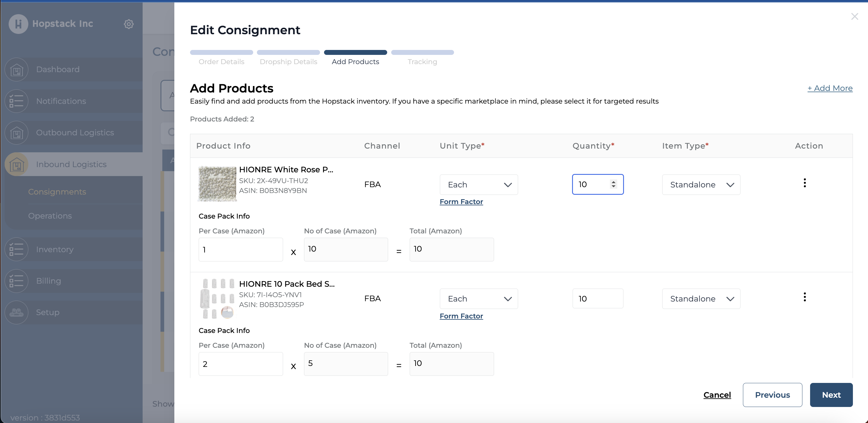Click the Inventory sidebar icon

coord(17,250)
